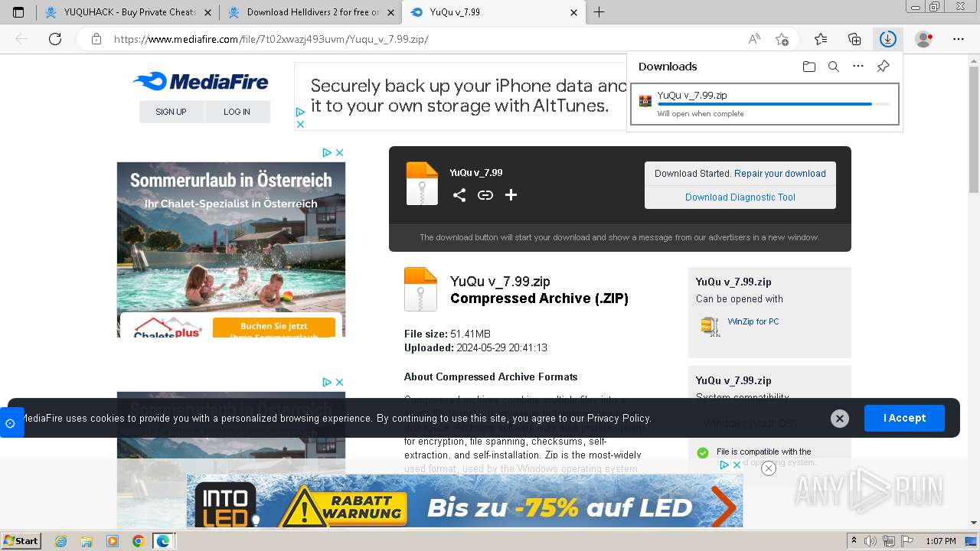Pin the Downloads panel
Image resolution: width=980 pixels, height=551 pixels.
[x=883, y=67]
